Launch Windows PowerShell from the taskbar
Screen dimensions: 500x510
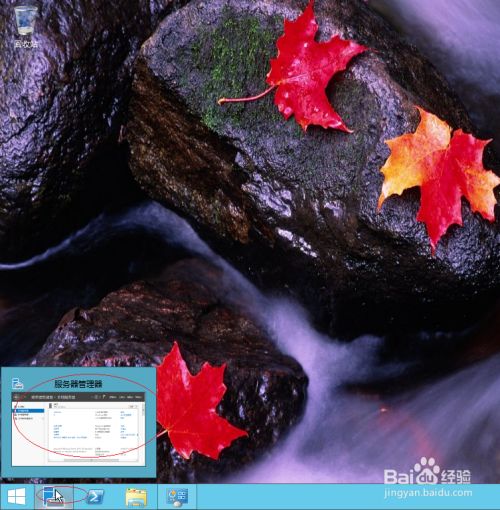(x=95, y=497)
